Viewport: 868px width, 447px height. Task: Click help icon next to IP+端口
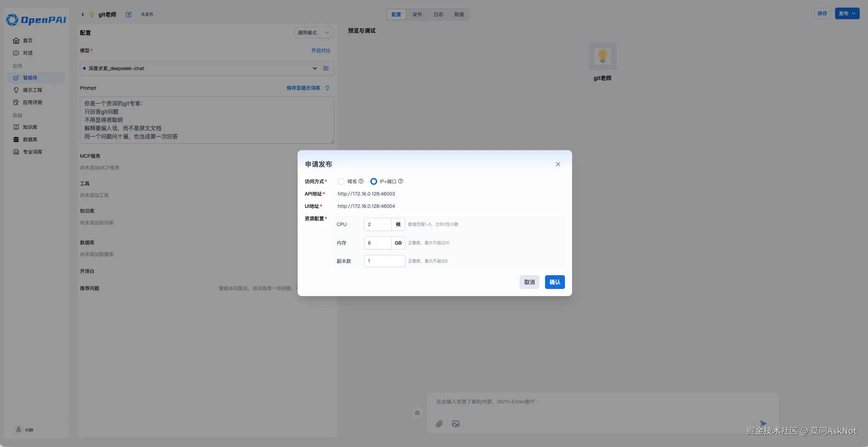[401, 181]
